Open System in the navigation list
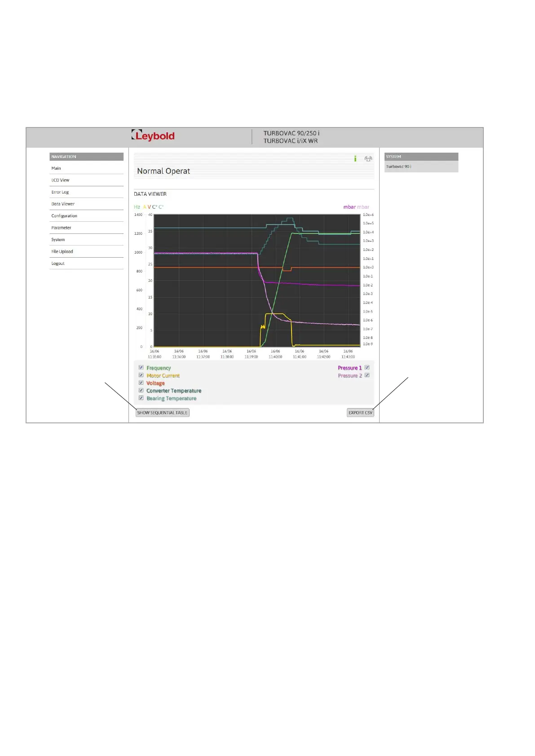This screenshot has width=535, height=756. (86, 240)
